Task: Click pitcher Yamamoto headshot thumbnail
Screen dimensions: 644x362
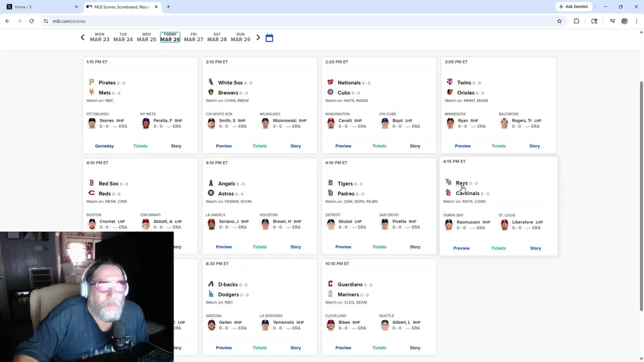Action: [266, 325]
